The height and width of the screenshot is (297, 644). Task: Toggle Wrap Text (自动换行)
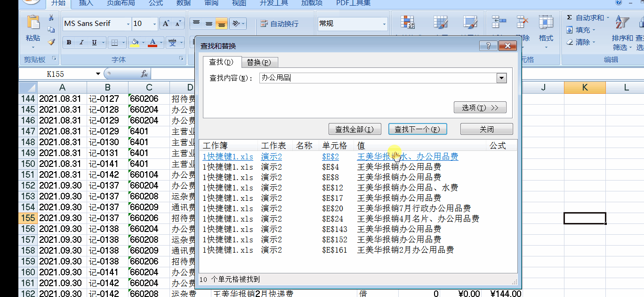[279, 24]
